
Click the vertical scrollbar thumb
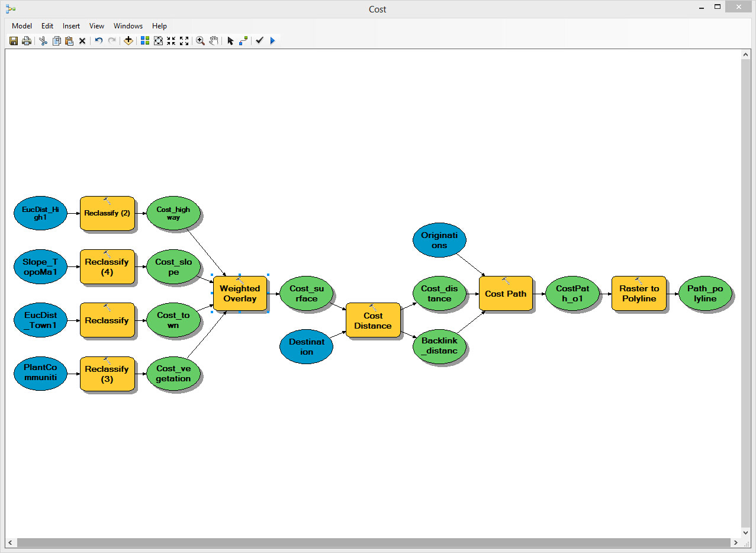(745, 292)
